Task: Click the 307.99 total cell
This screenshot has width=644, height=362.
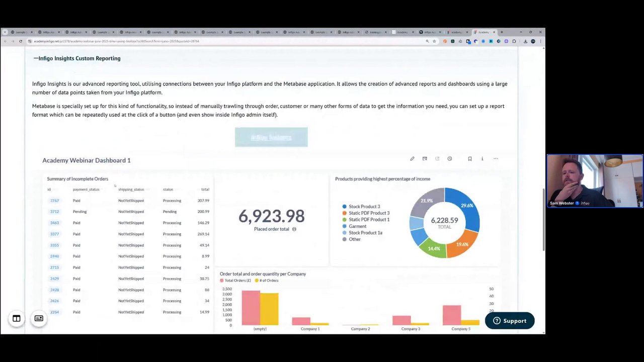Action: 203,201
